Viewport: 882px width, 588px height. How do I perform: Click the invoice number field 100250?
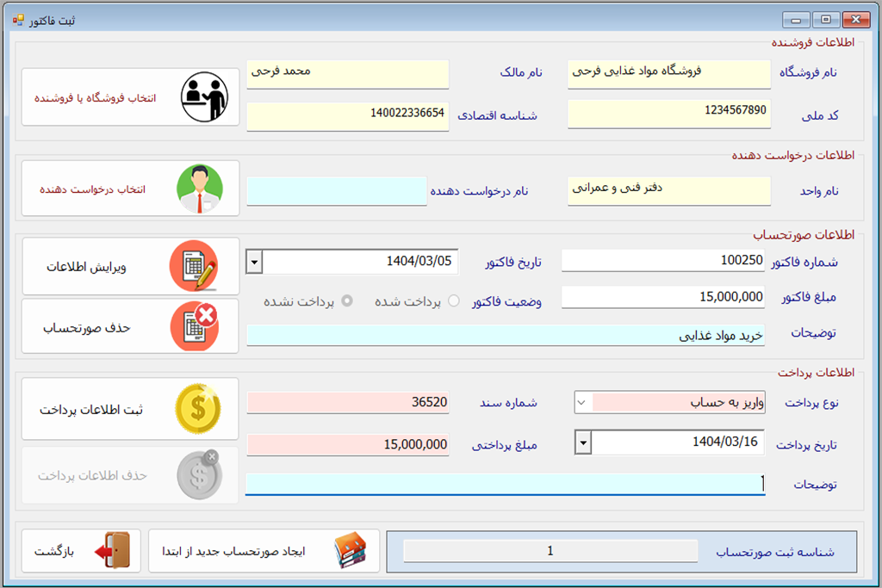point(662,260)
